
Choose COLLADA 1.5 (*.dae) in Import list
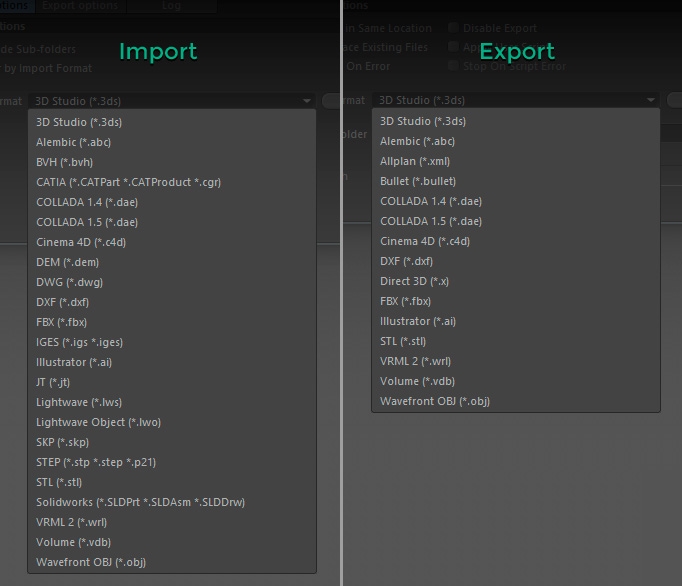[172, 222]
